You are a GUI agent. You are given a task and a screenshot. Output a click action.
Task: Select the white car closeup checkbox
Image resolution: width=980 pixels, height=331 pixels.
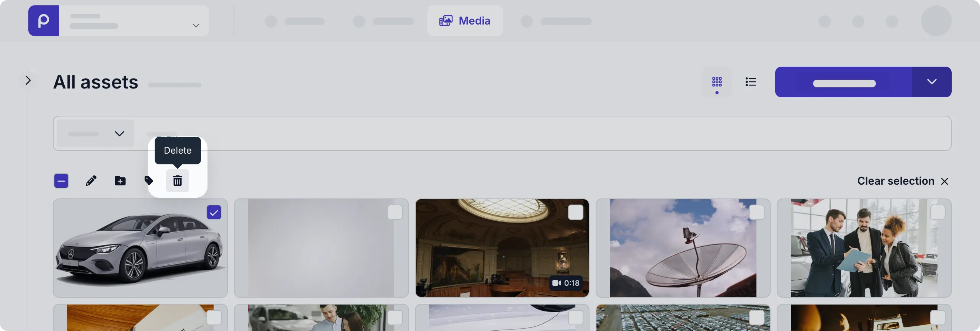tap(576, 318)
